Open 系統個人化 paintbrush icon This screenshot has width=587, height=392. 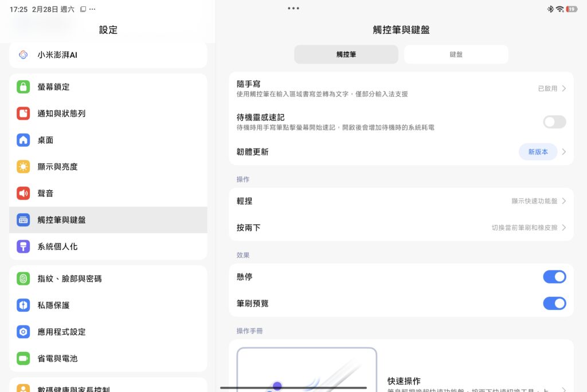(24, 246)
